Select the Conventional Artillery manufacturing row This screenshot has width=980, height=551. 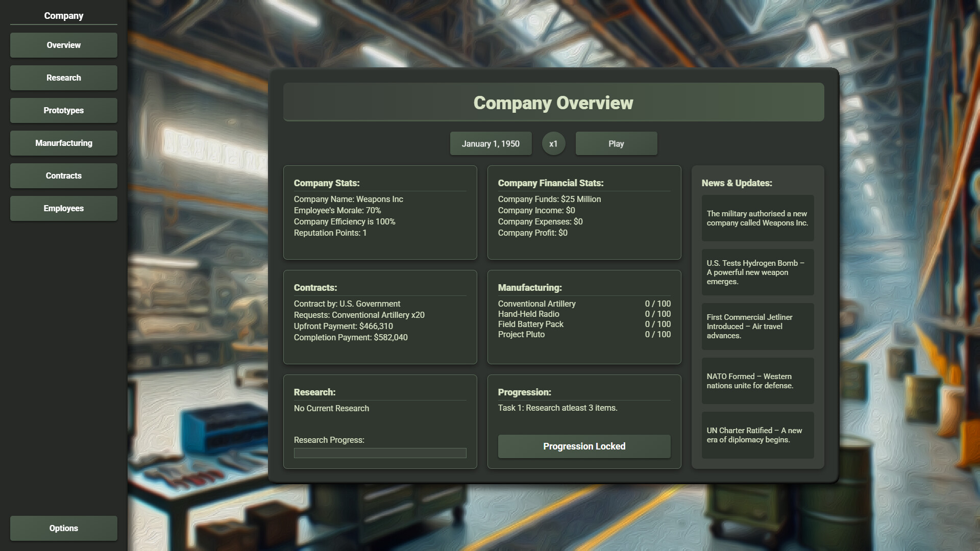536,304
